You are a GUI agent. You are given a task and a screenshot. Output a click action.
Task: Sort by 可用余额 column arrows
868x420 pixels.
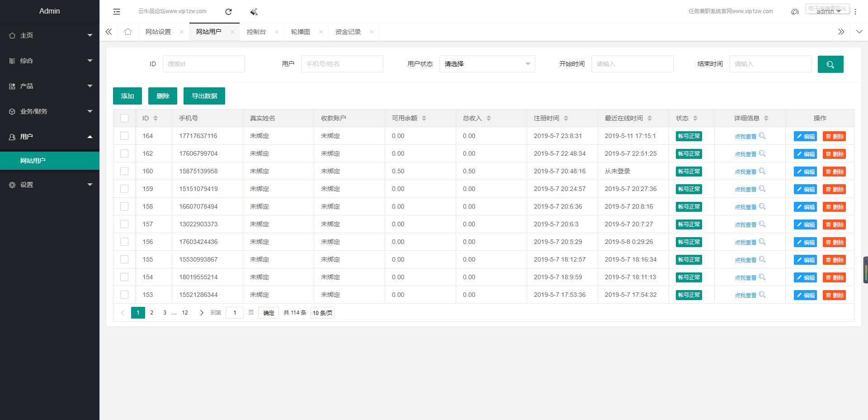424,118
